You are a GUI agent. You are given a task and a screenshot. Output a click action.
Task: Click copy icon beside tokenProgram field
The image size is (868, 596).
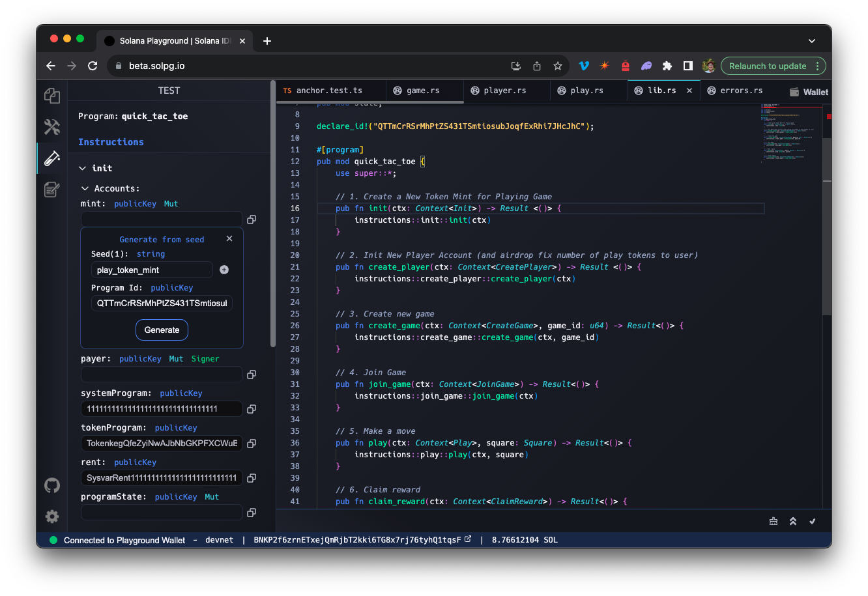pyautogui.click(x=252, y=444)
